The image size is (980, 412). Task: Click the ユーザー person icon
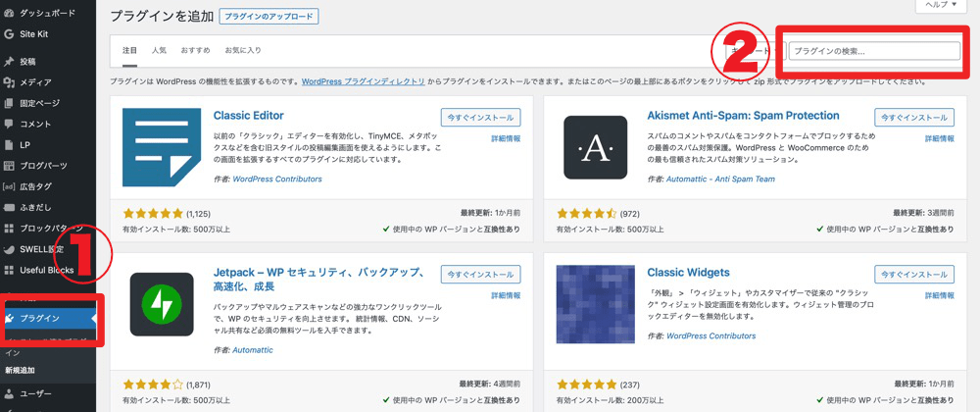(9, 394)
